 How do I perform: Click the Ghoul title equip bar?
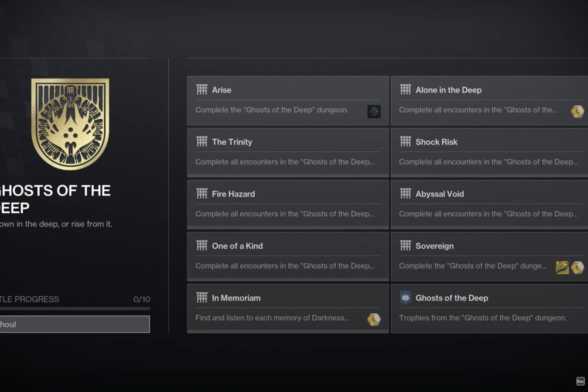click(74, 324)
